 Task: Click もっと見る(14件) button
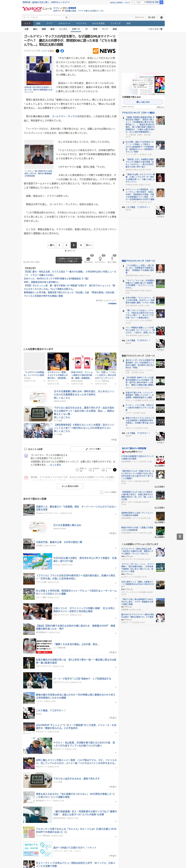[70, 486]
